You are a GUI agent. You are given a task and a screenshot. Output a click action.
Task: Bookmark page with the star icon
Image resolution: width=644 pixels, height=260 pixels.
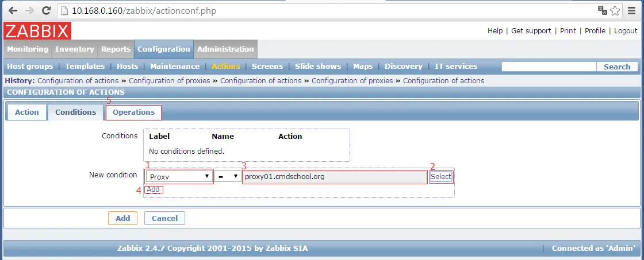(x=615, y=11)
